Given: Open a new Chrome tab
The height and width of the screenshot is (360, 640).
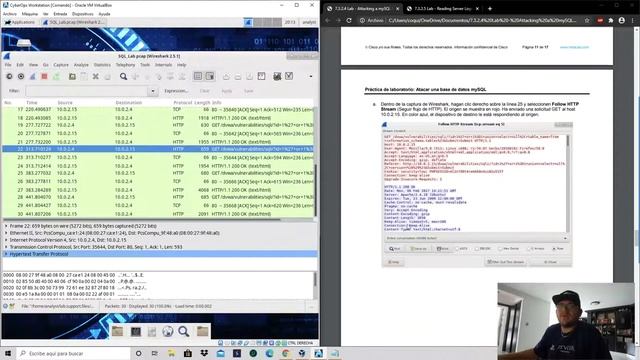Looking at the screenshot, I should click(x=490, y=9).
